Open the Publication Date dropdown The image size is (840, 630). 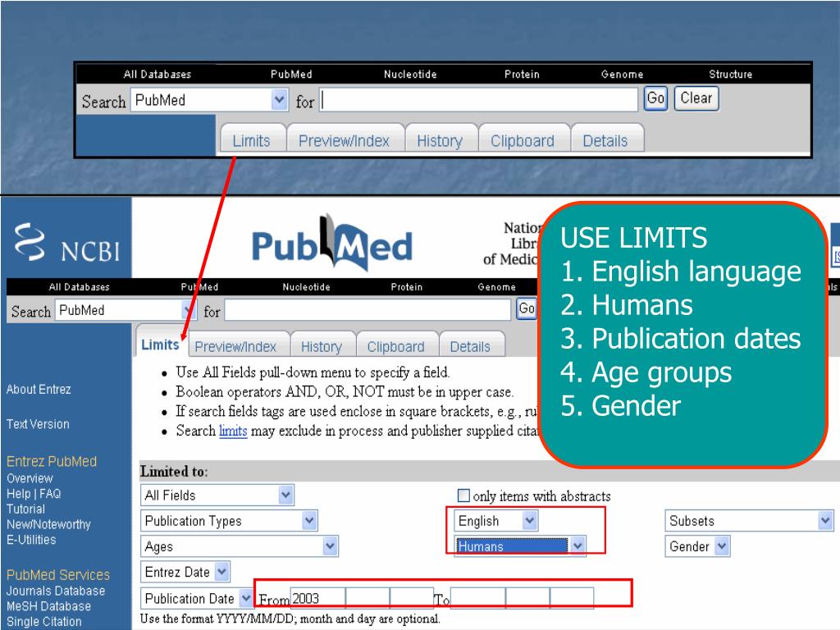click(197, 598)
